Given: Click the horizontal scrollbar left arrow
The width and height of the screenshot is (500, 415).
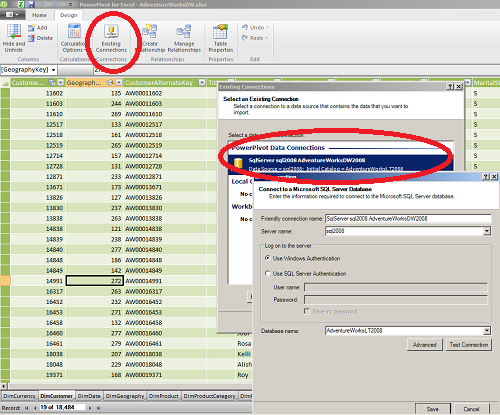Looking at the screenshot, I should (4, 386).
